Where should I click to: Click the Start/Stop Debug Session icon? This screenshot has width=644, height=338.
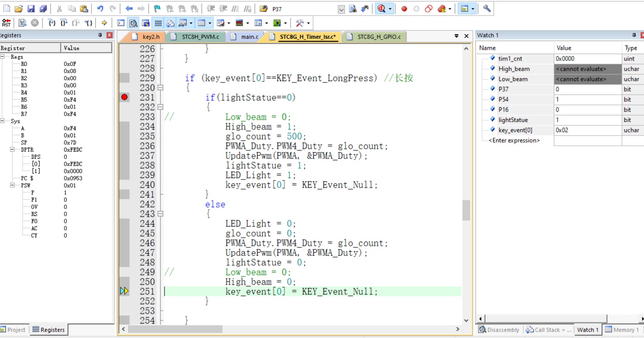382,9
